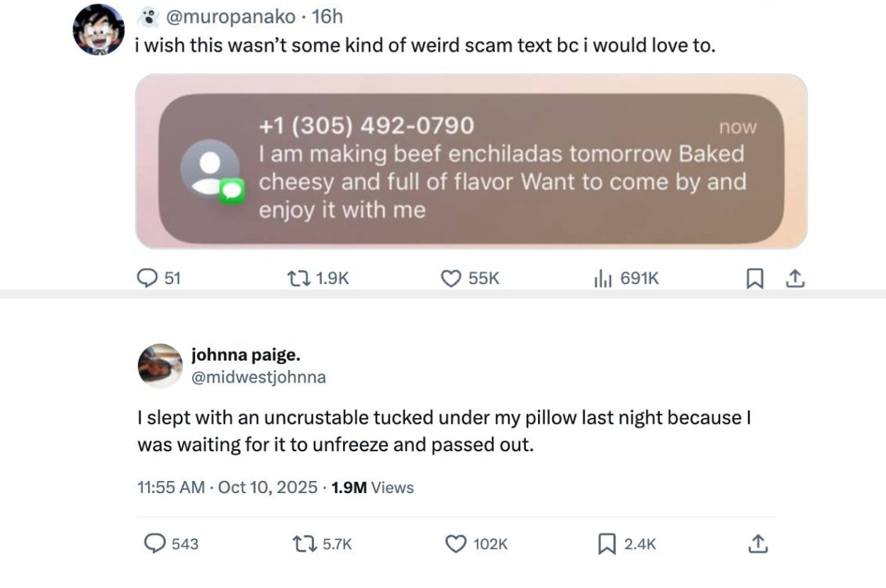Open the 16h timestamp on muropanako's tweet
Image resolution: width=886 pixels, height=588 pixels.
point(327,16)
